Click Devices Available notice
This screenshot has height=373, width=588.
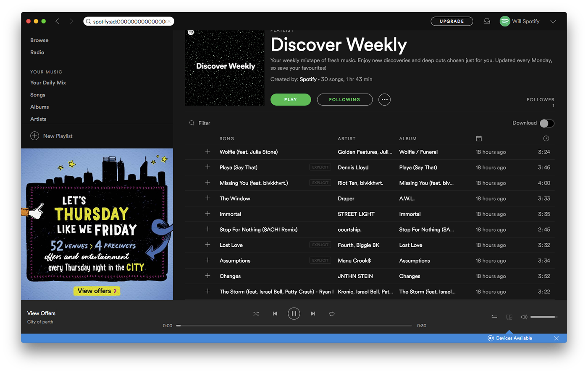click(x=510, y=338)
